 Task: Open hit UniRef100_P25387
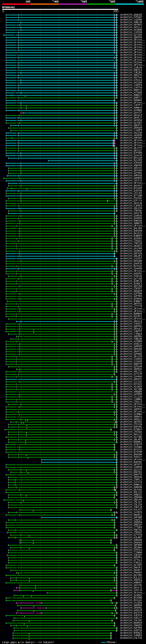131,17
